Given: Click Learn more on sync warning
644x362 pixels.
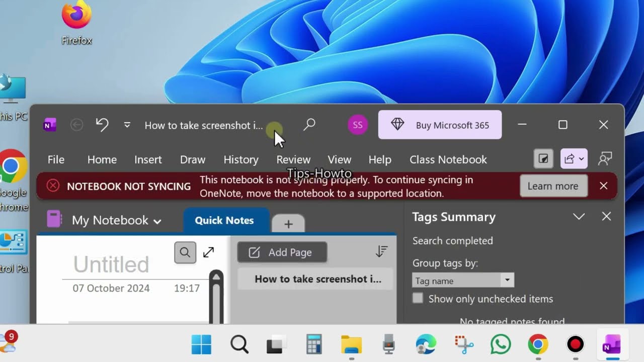Looking at the screenshot, I should click(x=553, y=186).
